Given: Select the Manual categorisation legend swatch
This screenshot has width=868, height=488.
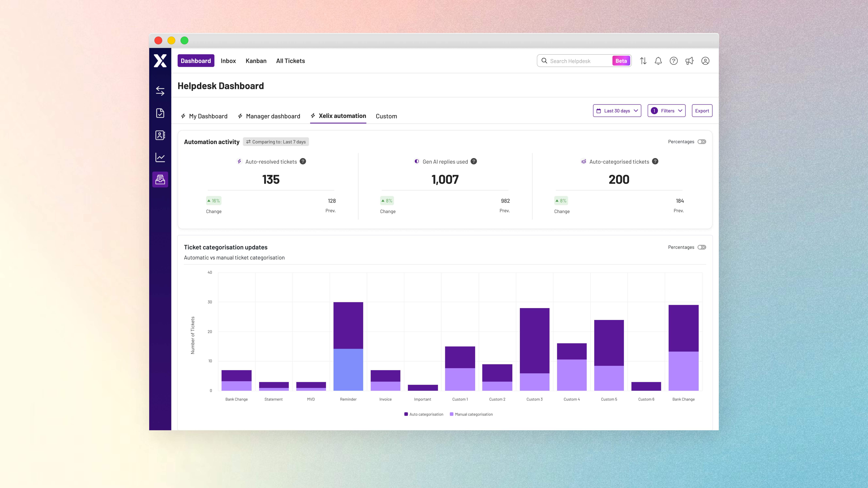Looking at the screenshot, I should coord(451,414).
